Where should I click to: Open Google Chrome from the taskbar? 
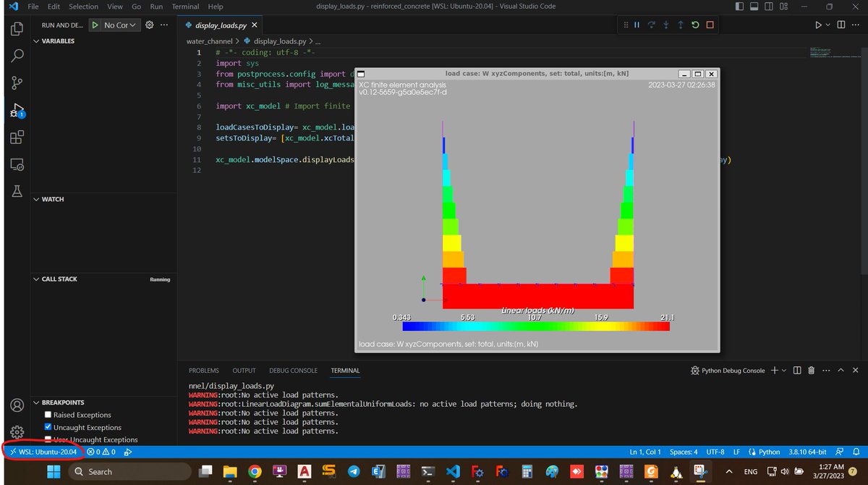[255, 471]
